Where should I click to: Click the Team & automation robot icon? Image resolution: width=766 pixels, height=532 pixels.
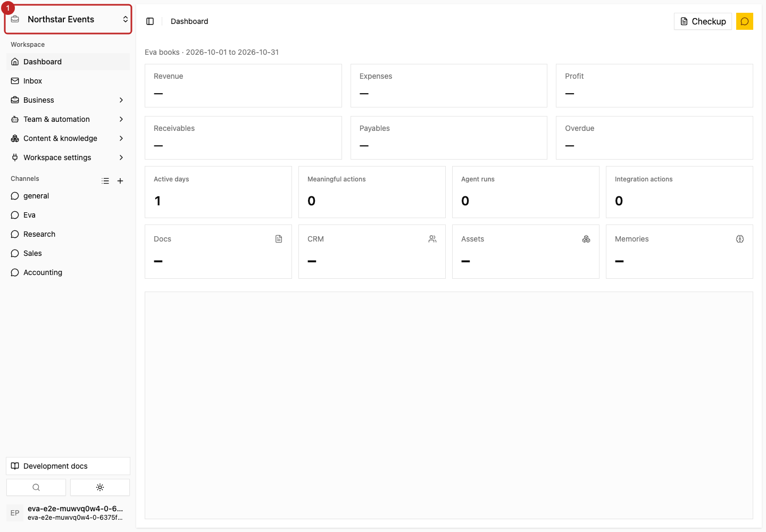point(15,119)
